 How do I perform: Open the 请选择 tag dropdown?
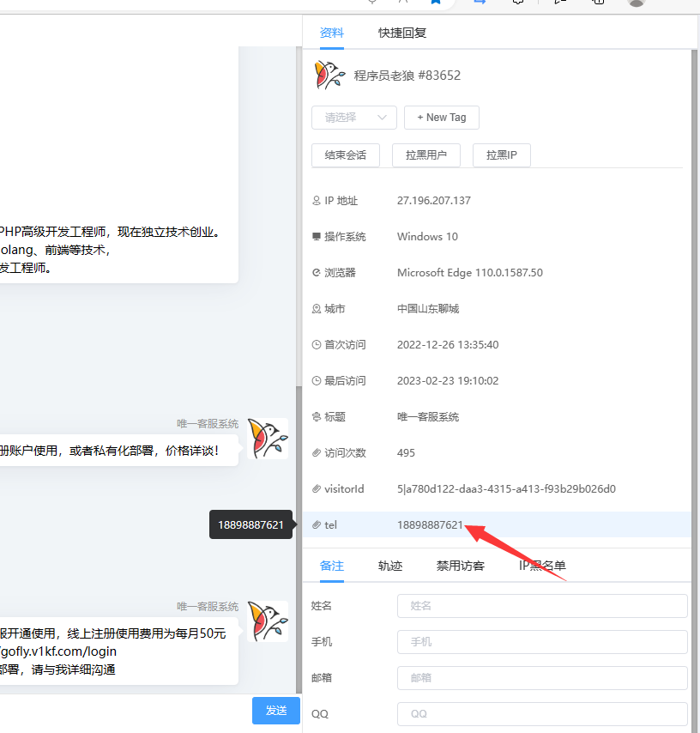pyautogui.click(x=353, y=117)
